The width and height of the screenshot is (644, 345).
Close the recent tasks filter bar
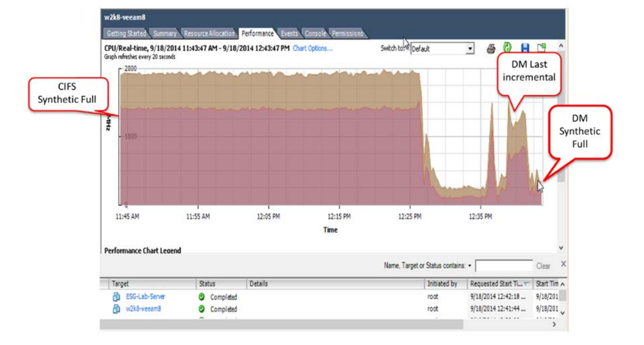(x=563, y=264)
